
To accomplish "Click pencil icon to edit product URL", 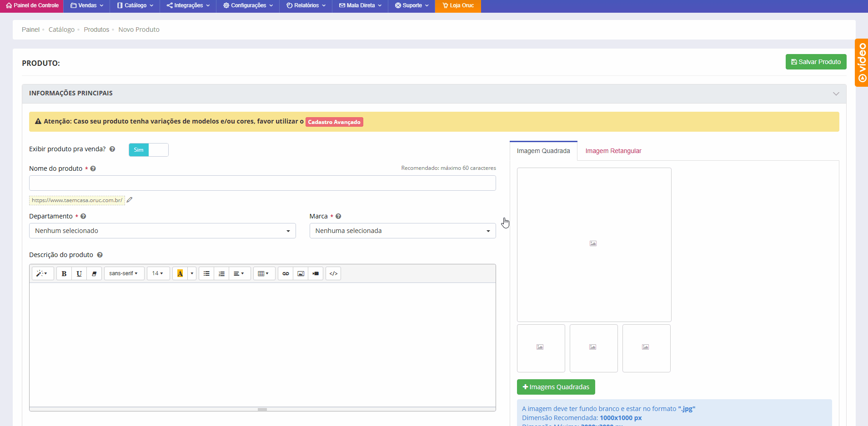I will click(130, 200).
